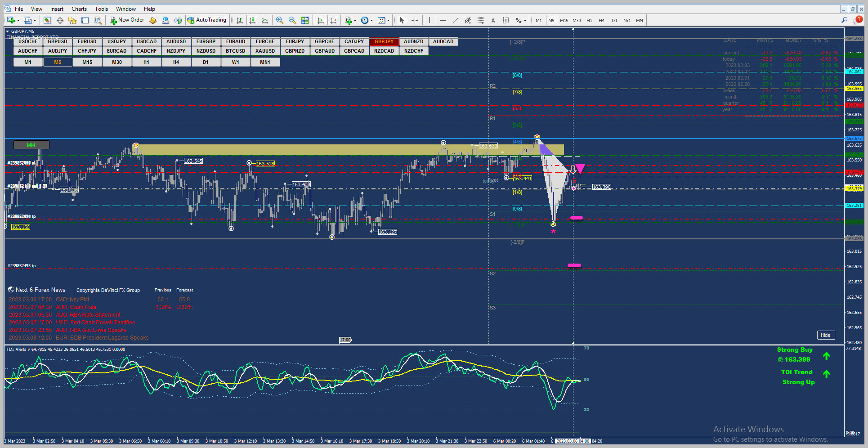Select the Crosshair cursor tool
The height and width of the screenshot is (448, 868).
click(x=415, y=20)
